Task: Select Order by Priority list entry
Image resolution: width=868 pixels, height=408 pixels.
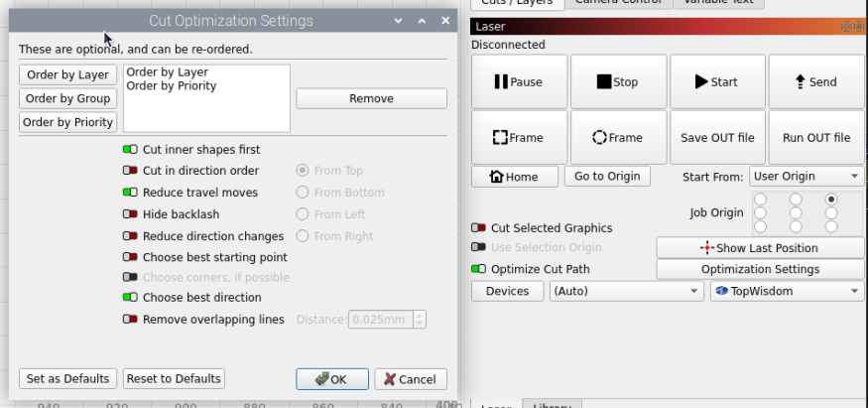Action: [x=172, y=85]
